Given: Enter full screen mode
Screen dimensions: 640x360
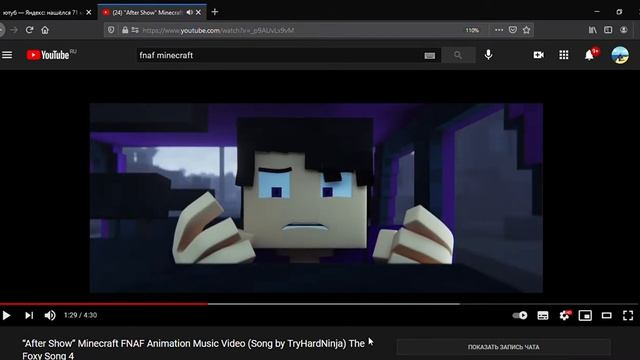Looking at the screenshot, I should point(628,315).
